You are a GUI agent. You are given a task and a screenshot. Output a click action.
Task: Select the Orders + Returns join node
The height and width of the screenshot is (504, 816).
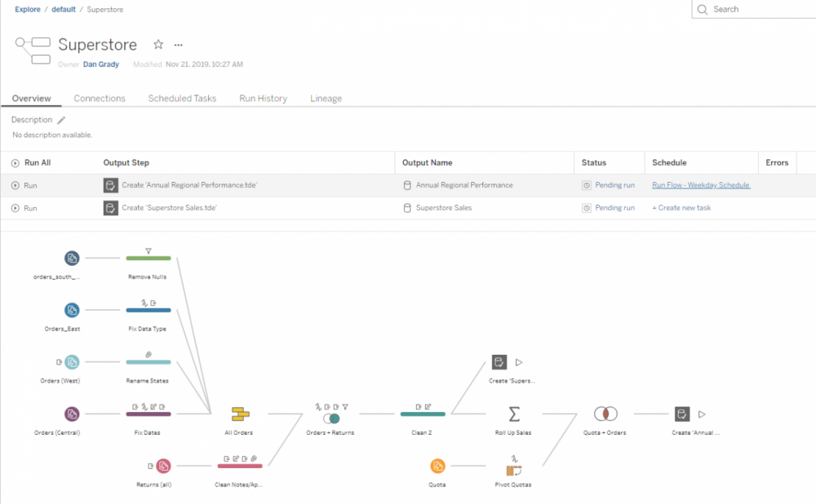[x=331, y=418]
